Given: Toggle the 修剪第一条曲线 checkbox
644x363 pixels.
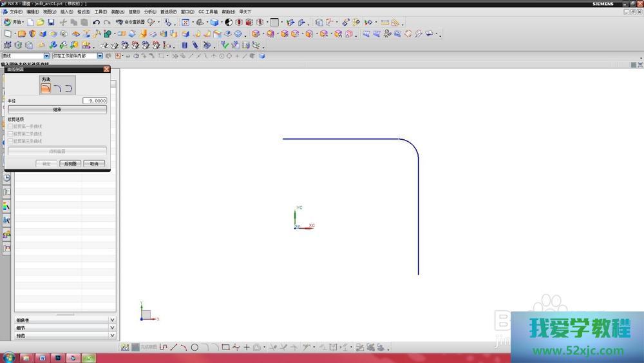Looking at the screenshot, I should pos(10,126).
